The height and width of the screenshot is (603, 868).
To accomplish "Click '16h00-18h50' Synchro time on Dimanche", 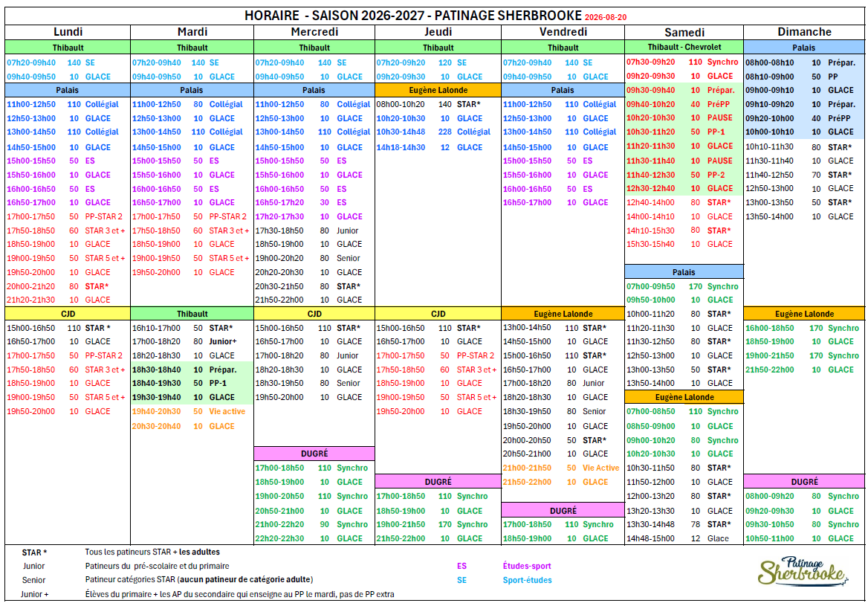I will pyautogui.click(x=769, y=328).
